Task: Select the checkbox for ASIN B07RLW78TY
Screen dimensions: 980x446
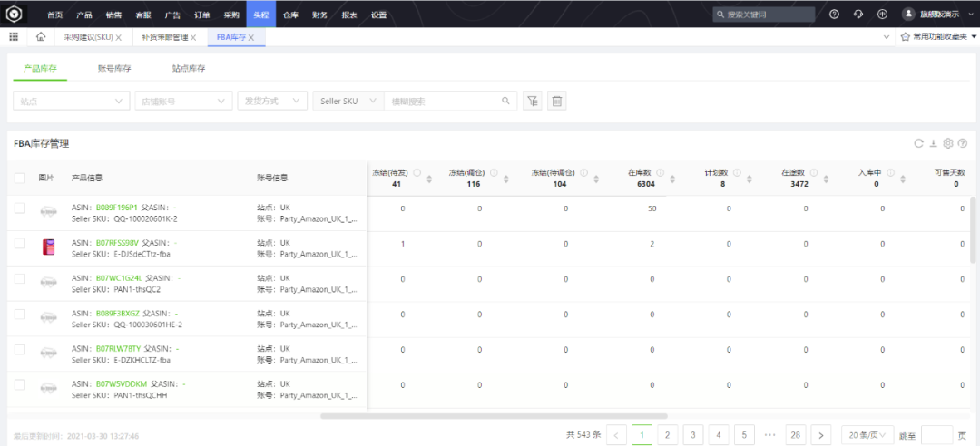Action: 20,349
